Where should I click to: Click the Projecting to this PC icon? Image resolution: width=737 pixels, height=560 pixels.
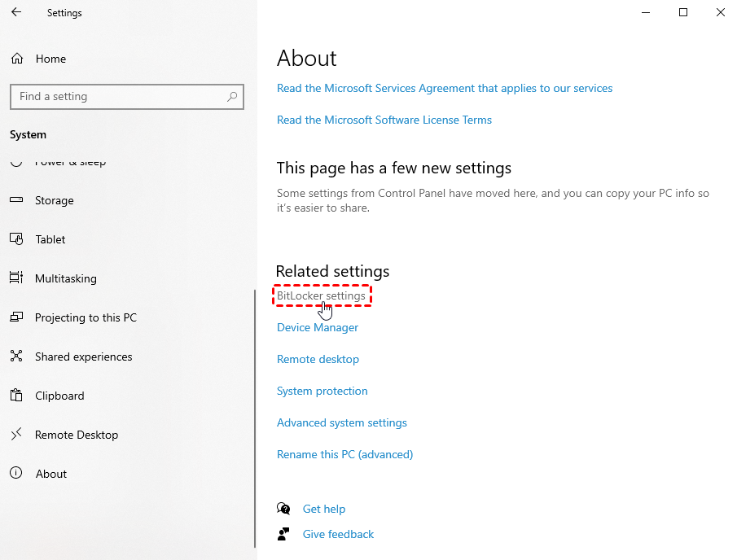coord(16,317)
